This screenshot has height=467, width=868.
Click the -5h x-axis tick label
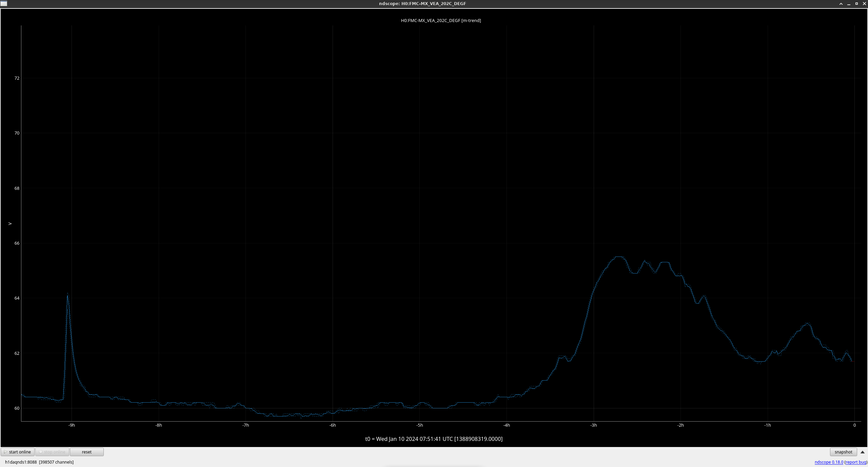(419, 425)
